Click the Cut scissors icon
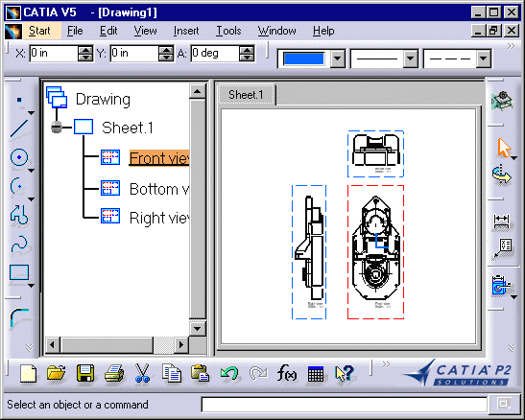The height and width of the screenshot is (420, 525). pyautogui.click(x=143, y=373)
